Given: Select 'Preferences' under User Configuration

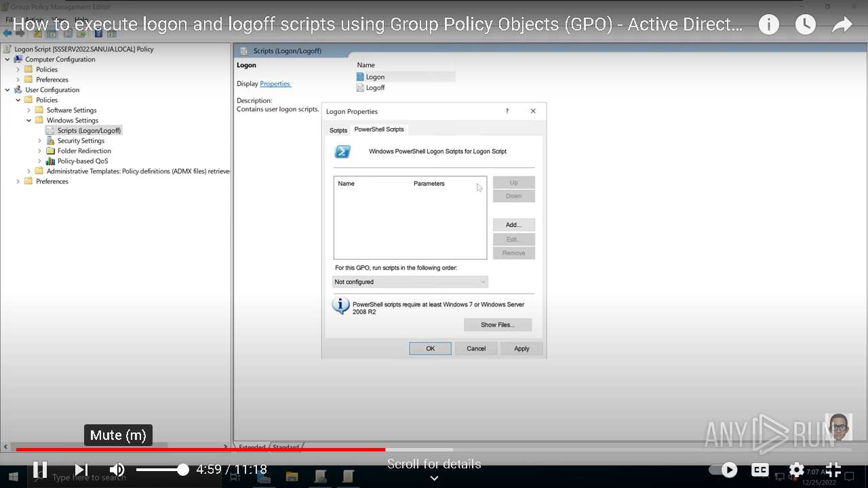Looking at the screenshot, I should (x=52, y=181).
